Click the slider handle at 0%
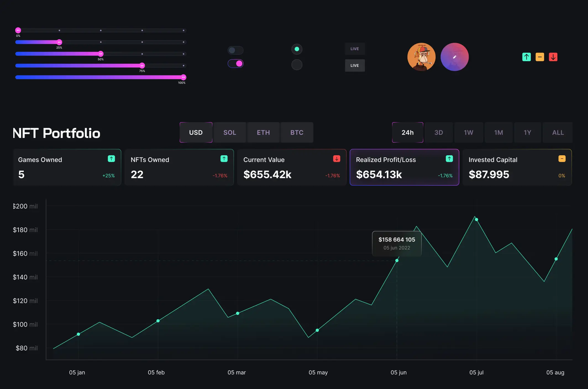588x389 pixels. [18, 30]
